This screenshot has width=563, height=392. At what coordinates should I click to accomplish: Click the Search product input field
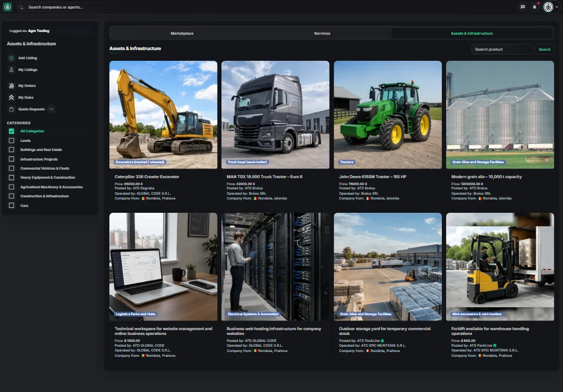pyautogui.click(x=502, y=49)
